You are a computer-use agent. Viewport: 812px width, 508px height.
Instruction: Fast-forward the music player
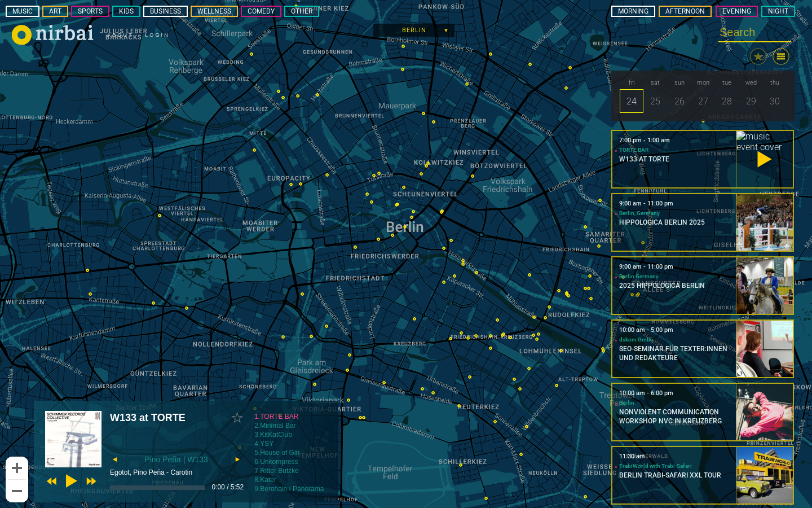[x=91, y=481]
